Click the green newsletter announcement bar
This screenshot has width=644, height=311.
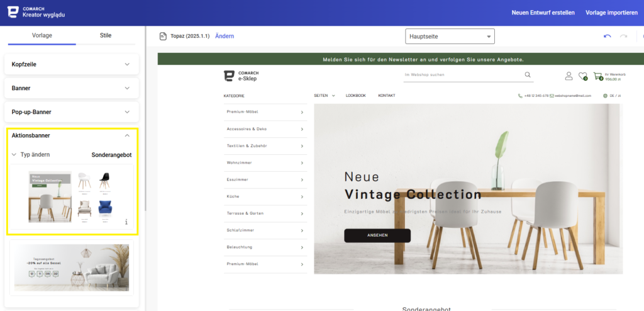(x=401, y=59)
